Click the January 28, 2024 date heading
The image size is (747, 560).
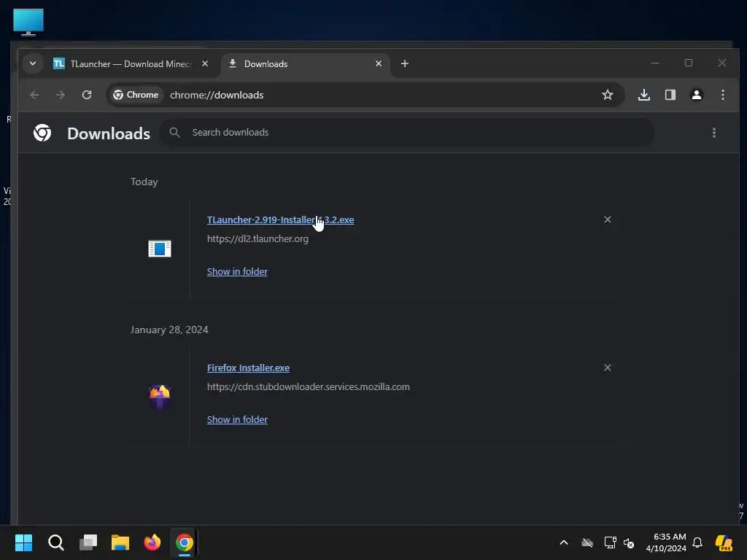click(x=169, y=330)
